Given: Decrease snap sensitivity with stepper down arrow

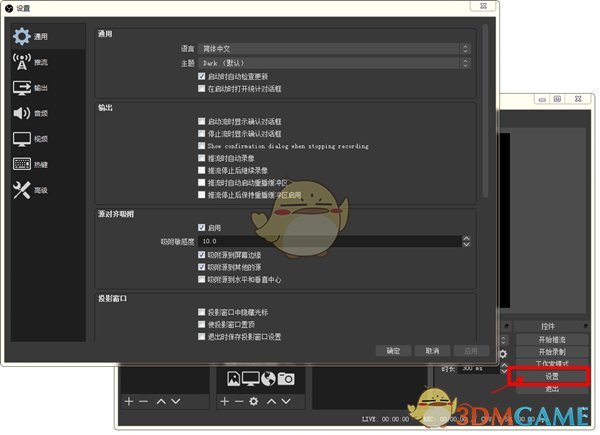Looking at the screenshot, I should (x=466, y=244).
